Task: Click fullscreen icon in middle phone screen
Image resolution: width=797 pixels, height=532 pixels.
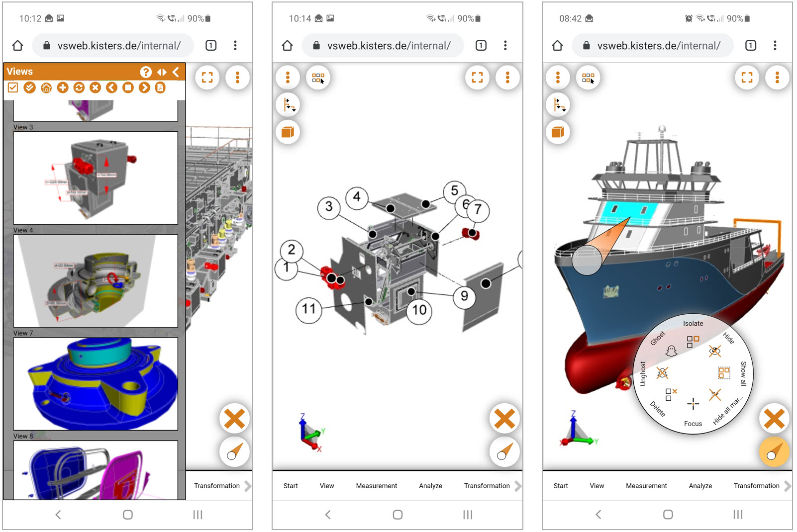Action: pyautogui.click(x=477, y=78)
